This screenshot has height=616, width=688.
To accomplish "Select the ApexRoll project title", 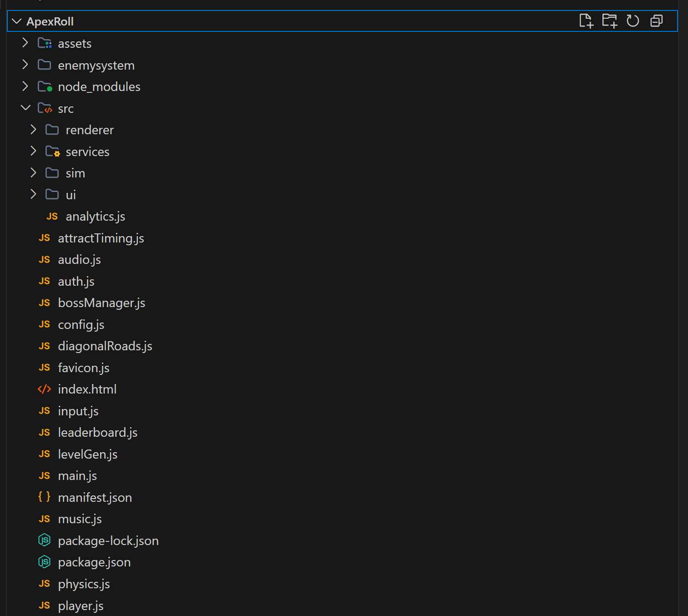I will point(50,21).
